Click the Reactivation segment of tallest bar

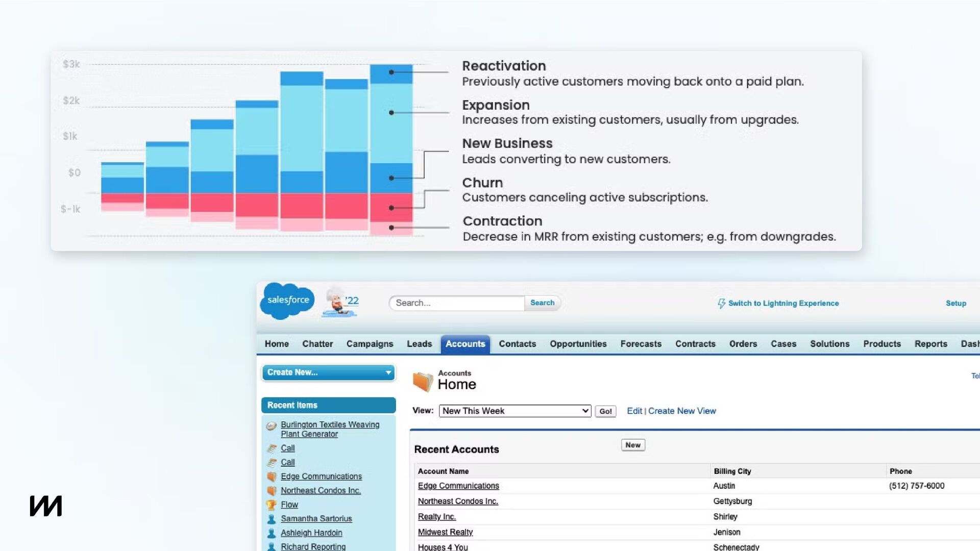pyautogui.click(x=391, y=74)
